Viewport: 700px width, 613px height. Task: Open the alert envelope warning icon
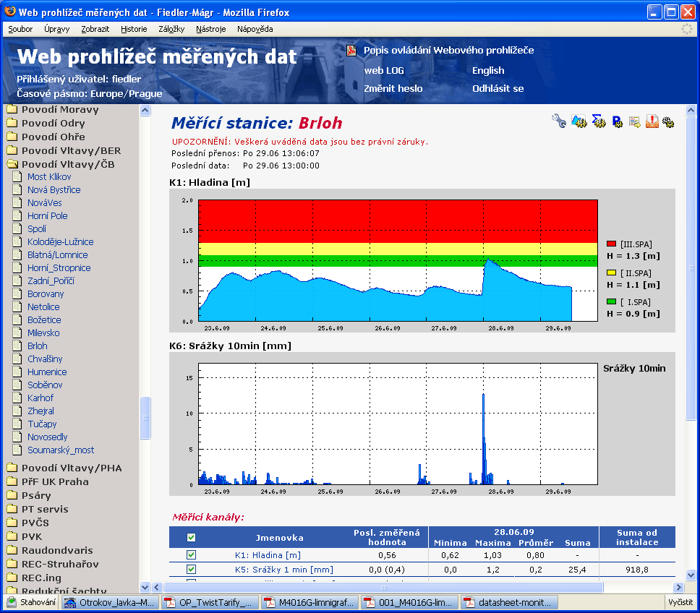[652, 121]
